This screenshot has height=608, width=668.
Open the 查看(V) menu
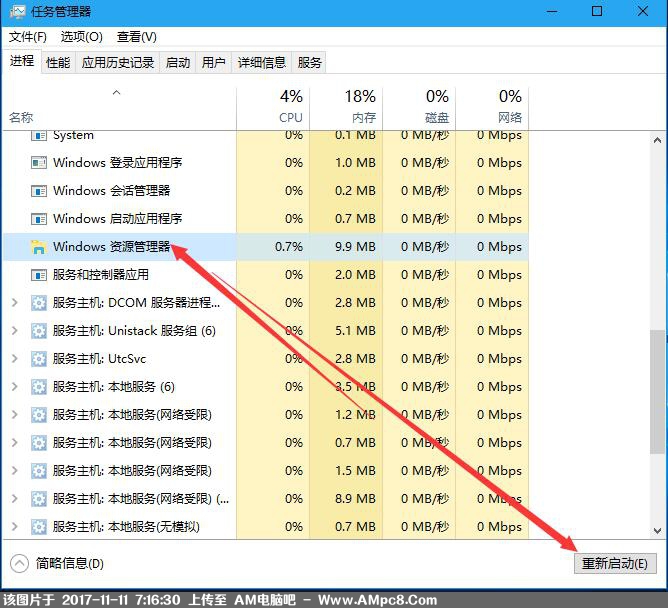tap(137, 37)
